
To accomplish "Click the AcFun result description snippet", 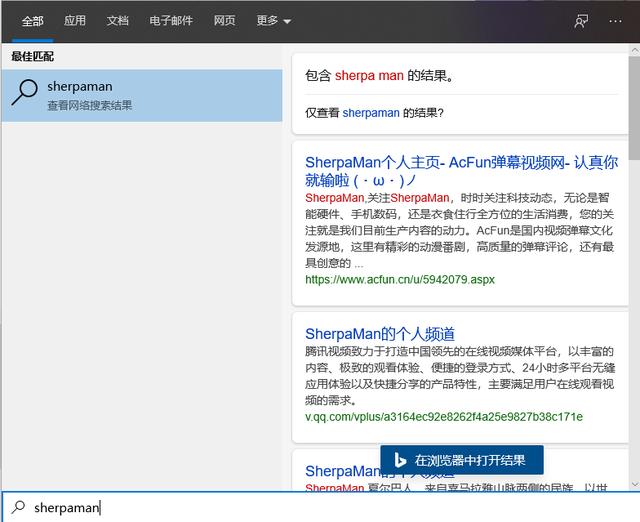I will (460, 231).
